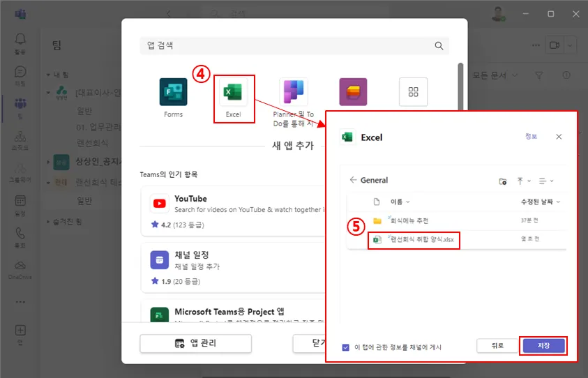Select 01. 업무관리 channel
588x378 pixels.
(98, 128)
